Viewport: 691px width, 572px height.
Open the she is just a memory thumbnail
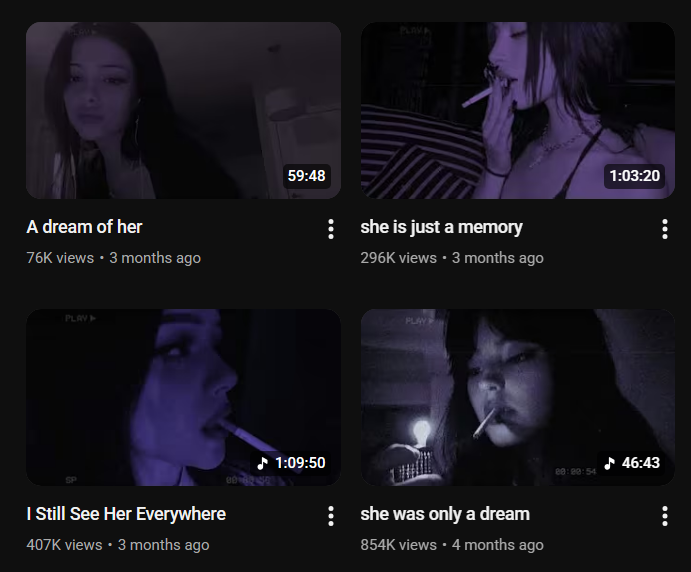[518, 110]
